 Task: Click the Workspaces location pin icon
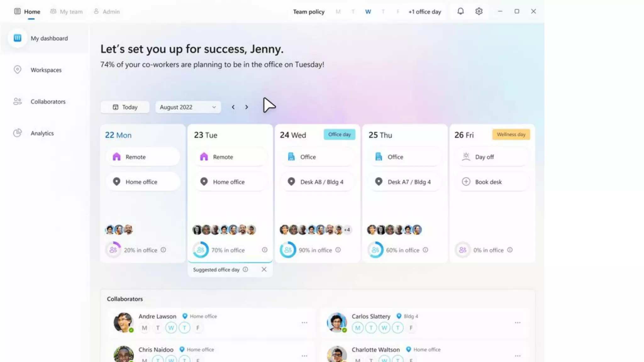pyautogui.click(x=18, y=69)
